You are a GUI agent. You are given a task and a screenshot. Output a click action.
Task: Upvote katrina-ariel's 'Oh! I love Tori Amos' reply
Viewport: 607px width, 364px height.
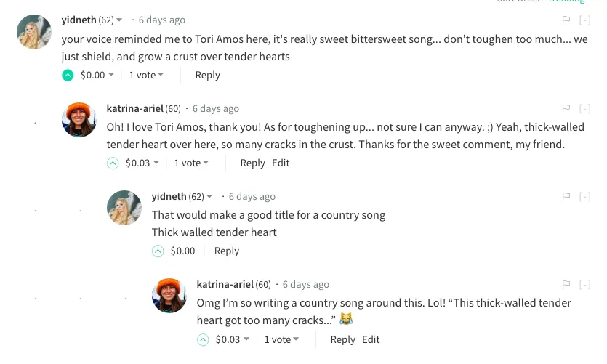point(113,163)
